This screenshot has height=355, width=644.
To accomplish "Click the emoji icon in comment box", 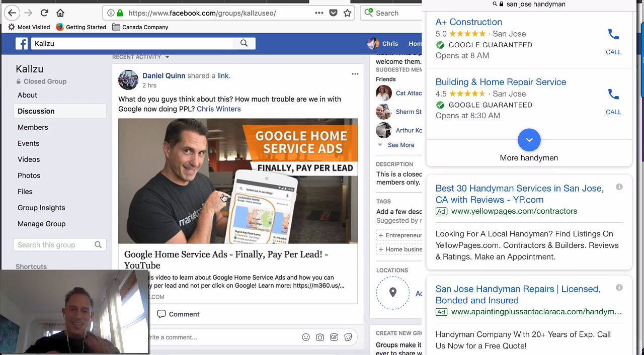I will click(x=306, y=337).
